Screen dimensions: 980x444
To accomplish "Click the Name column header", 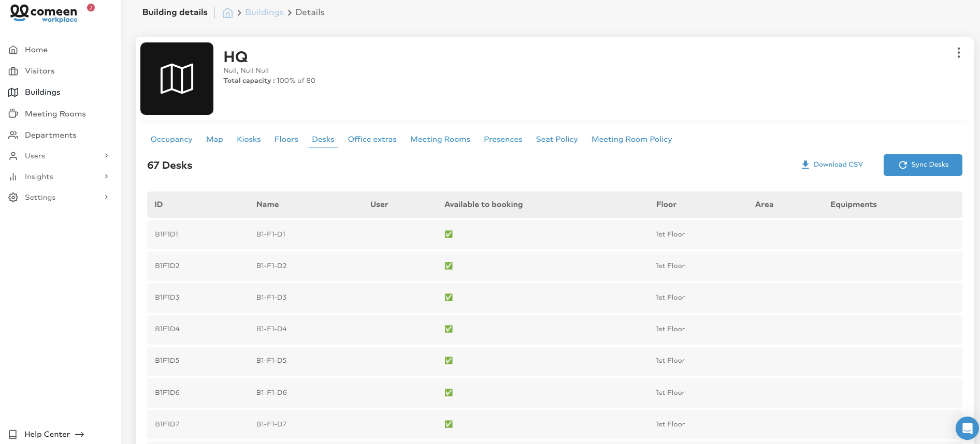I will [x=267, y=204].
